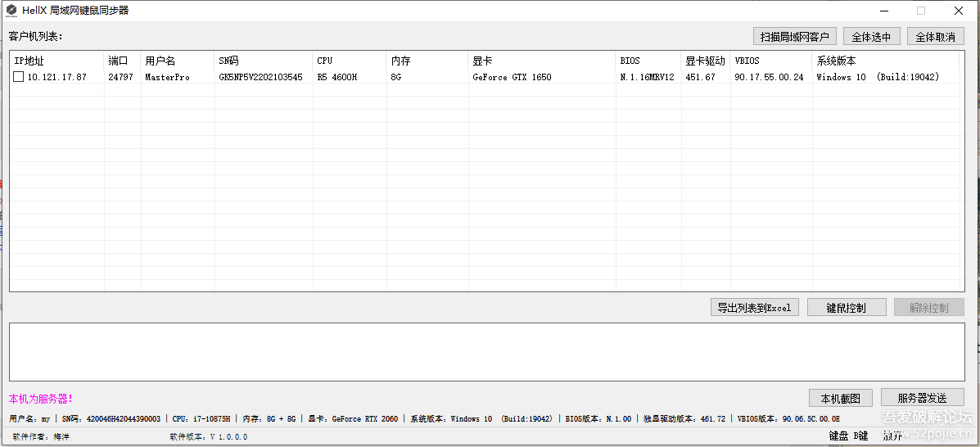Click the BIOS column header
The image size is (980, 447).
click(x=648, y=61)
